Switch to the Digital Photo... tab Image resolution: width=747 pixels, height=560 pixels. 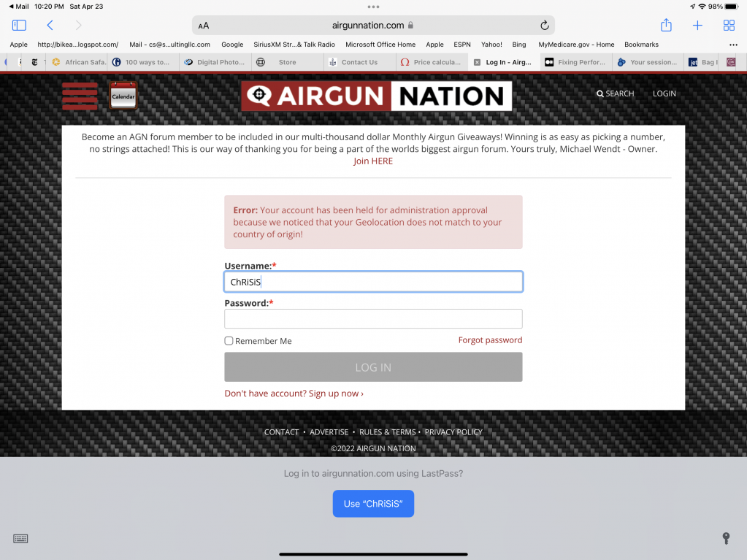[216, 62]
